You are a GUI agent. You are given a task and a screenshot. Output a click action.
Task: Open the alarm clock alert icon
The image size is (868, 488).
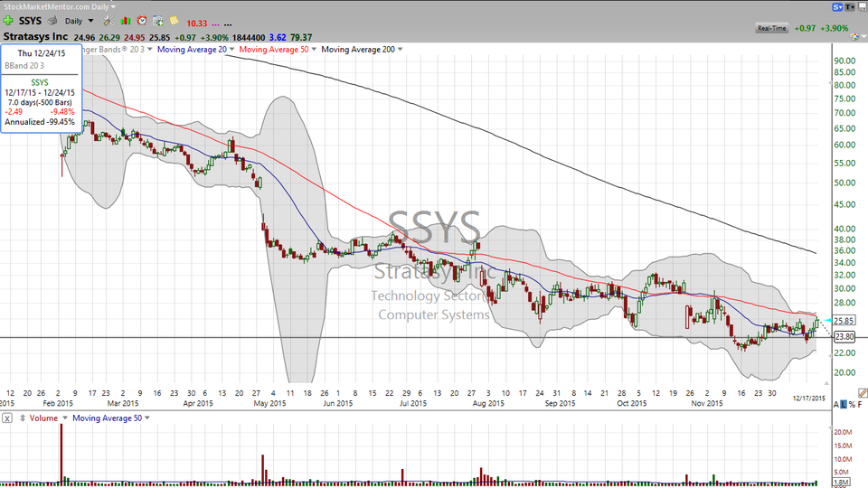[x=142, y=21]
